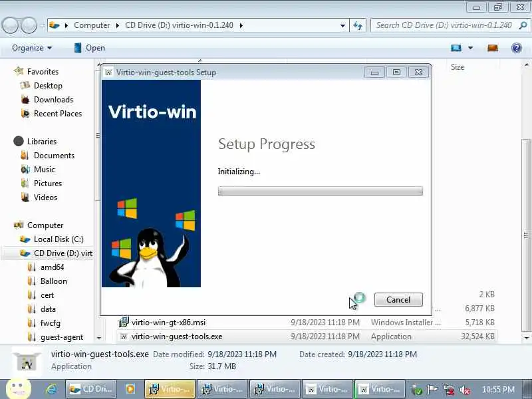Image resolution: width=532 pixels, height=399 pixels.
Task: Open the data folder
Action: [x=48, y=309]
